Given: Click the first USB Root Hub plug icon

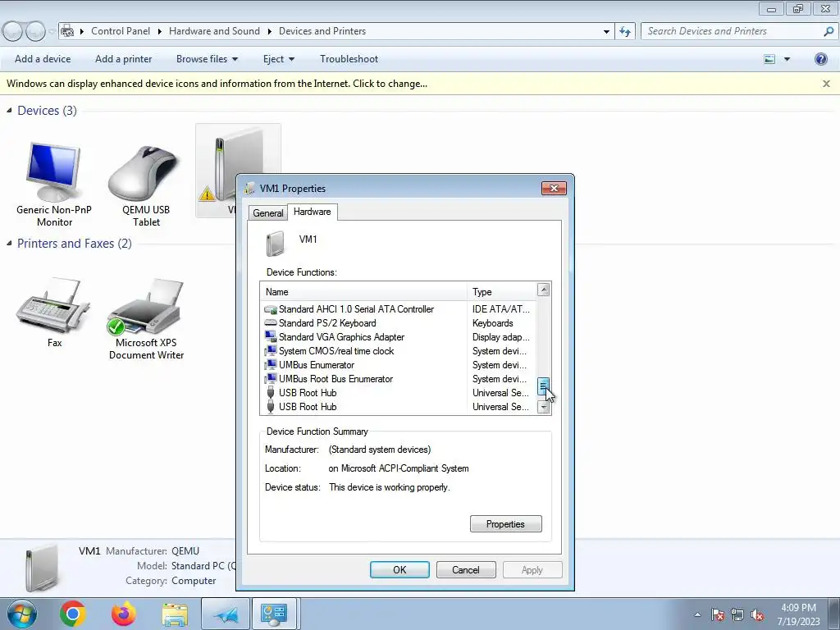Looking at the screenshot, I should pos(271,393).
